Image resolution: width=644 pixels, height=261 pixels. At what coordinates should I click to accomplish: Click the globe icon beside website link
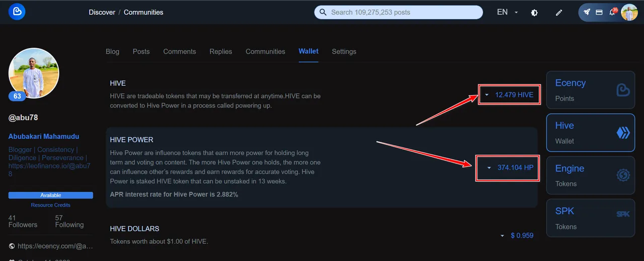pyautogui.click(x=12, y=246)
